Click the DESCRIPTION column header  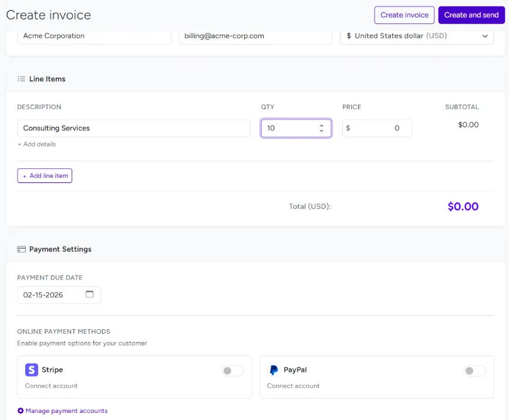pyautogui.click(x=39, y=107)
